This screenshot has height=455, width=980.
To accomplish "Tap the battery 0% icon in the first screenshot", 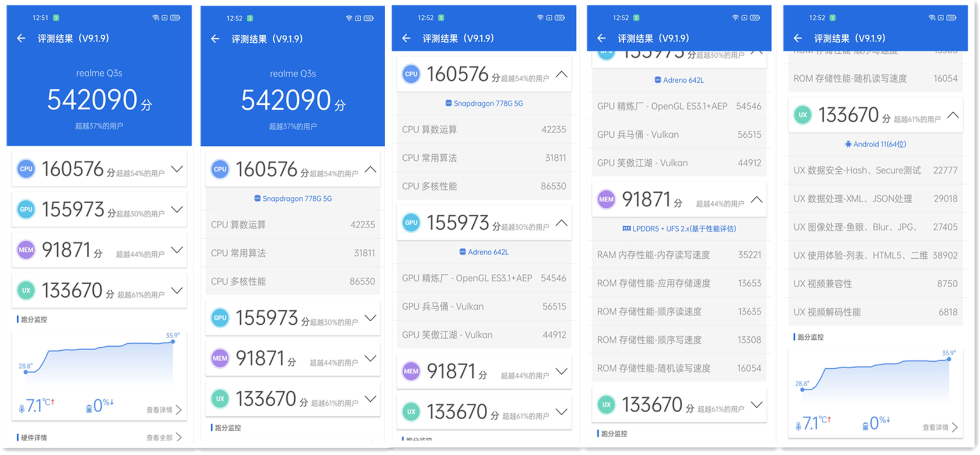I will 89,408.
